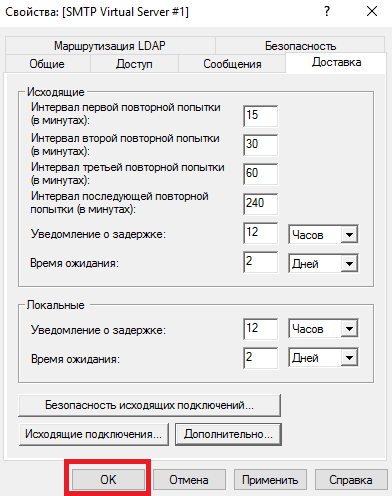The image size is (392, 496).
Task: Click outbound delay notification field showing 12
Action: (x=260, y=233)
